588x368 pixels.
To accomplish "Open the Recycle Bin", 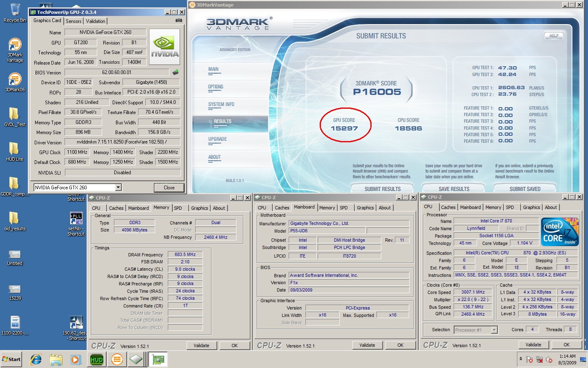I will [14, 10].
